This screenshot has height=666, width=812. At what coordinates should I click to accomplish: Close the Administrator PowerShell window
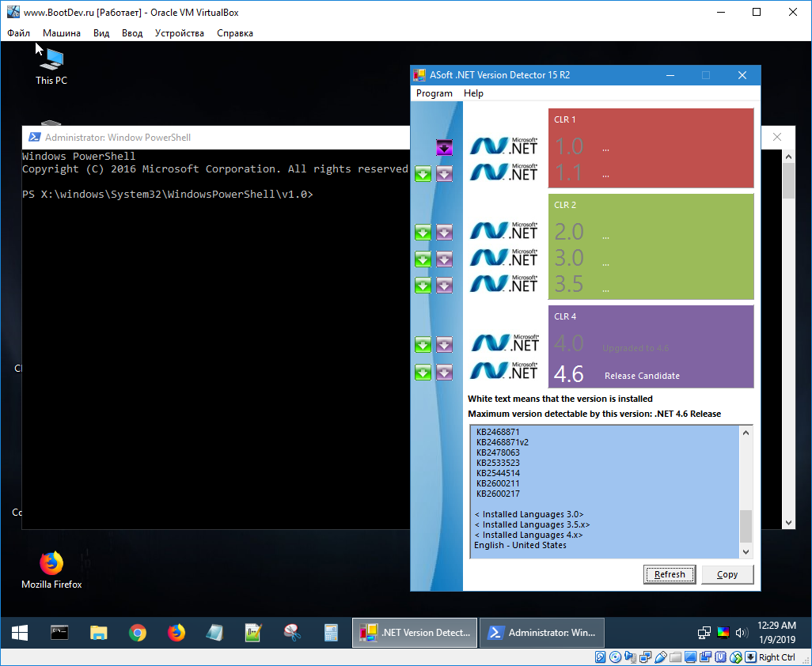pyautogui.click(x=777, y=137)
